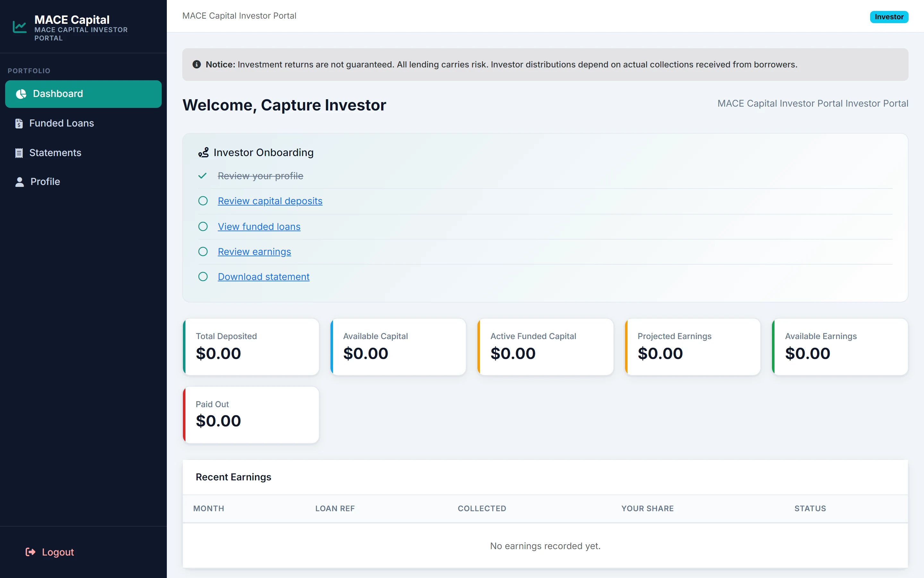Open the Profile sidebar item

pos(83,182)
